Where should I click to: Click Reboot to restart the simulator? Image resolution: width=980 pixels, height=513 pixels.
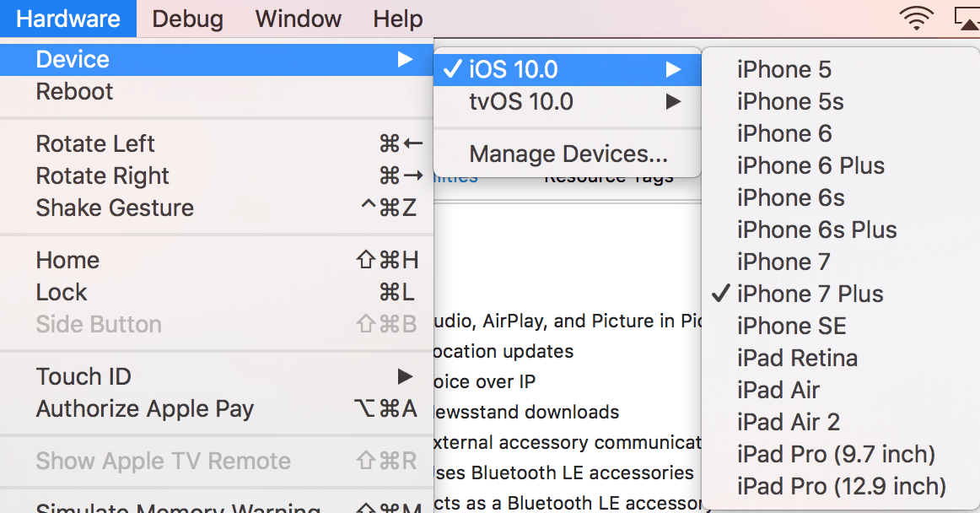74,91
